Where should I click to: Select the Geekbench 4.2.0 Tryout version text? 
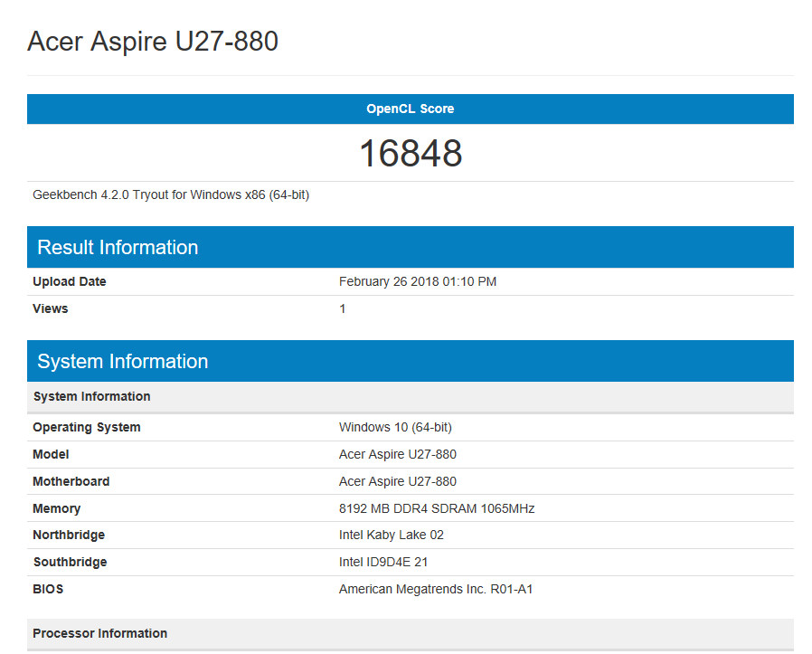pos(171,194)
